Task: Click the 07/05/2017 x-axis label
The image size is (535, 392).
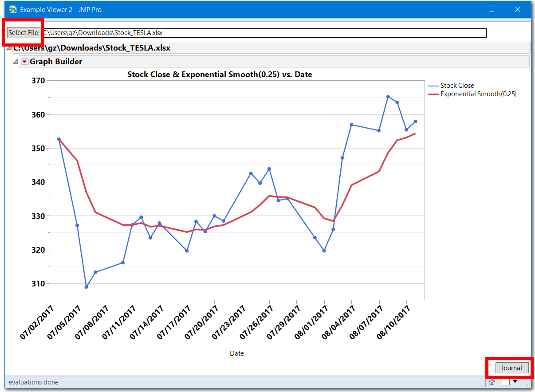Action: click(64, 323)
